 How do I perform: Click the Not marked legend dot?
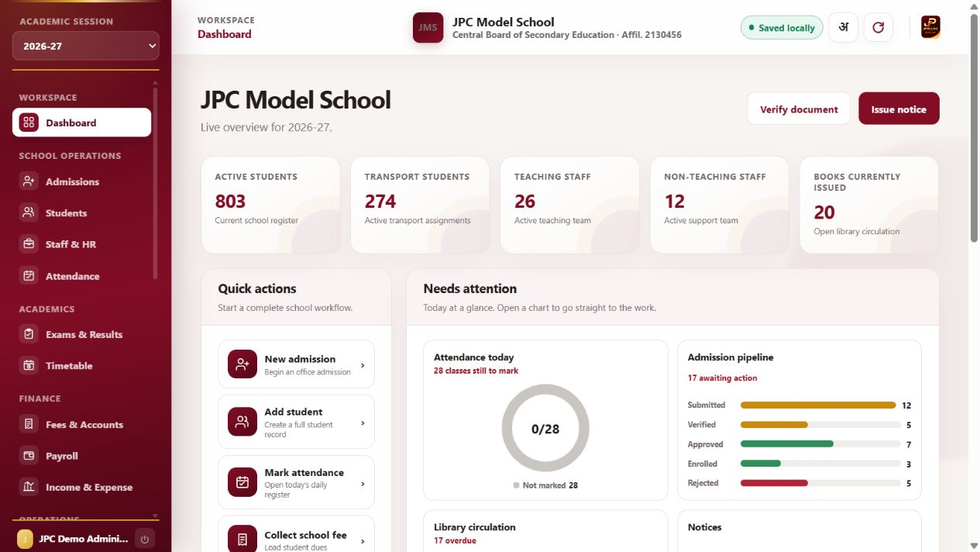[516, 485]
